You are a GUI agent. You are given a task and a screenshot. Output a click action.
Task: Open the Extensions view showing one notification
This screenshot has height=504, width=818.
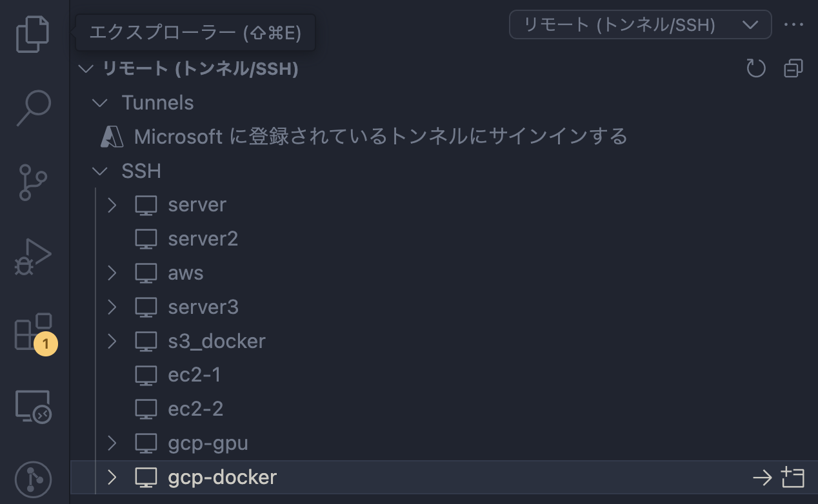[x=32, y=332]
